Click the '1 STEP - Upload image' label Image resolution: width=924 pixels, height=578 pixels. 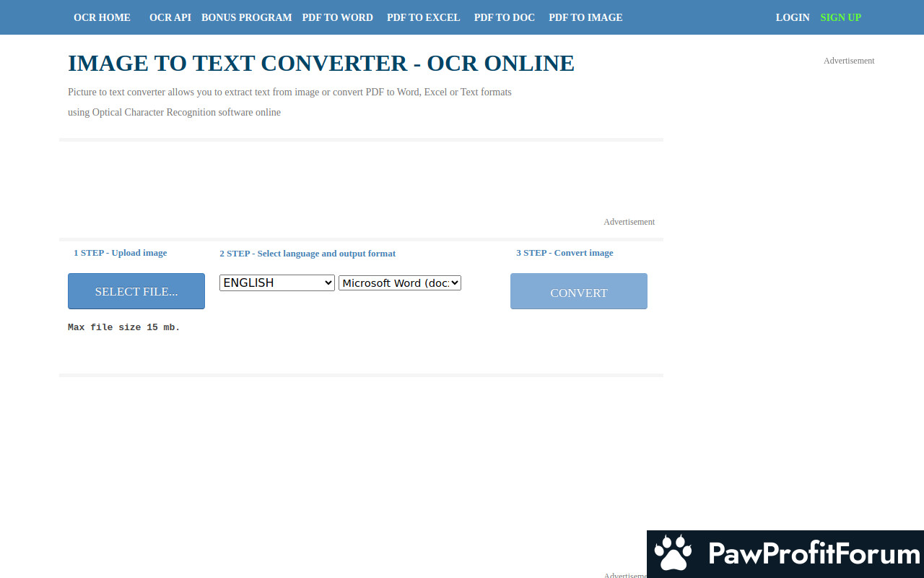pyautogui.click(x=120, y=253)
